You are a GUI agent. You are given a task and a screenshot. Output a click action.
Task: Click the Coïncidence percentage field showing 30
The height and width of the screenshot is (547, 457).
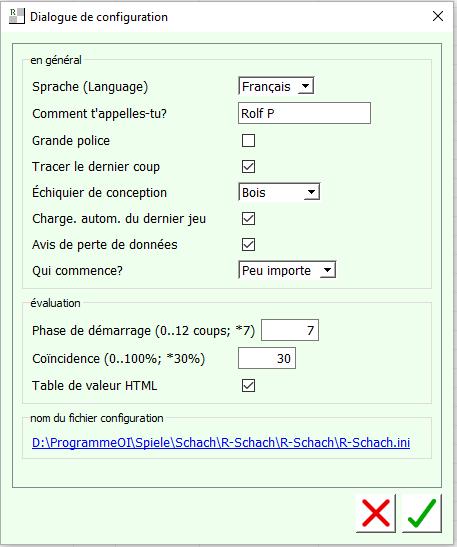pyautogui.click(x=267, y=358)
